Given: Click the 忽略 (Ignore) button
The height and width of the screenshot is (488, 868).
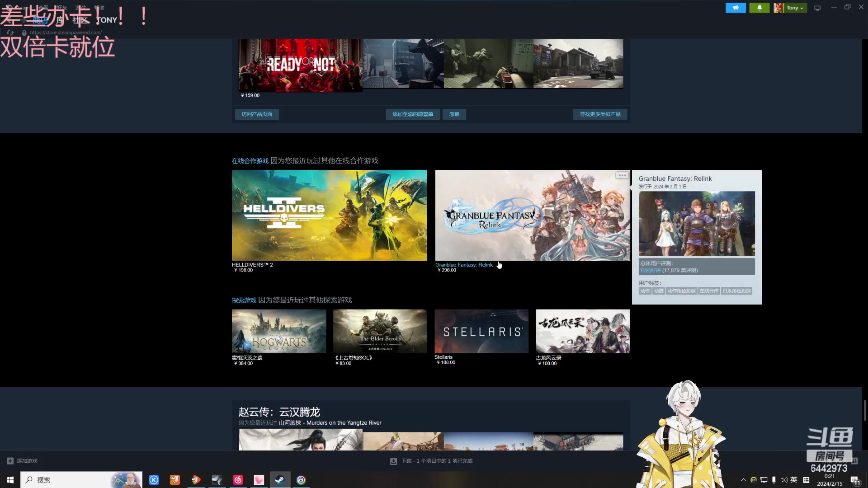Looking at the screenshot, I should tap(454, 114).
